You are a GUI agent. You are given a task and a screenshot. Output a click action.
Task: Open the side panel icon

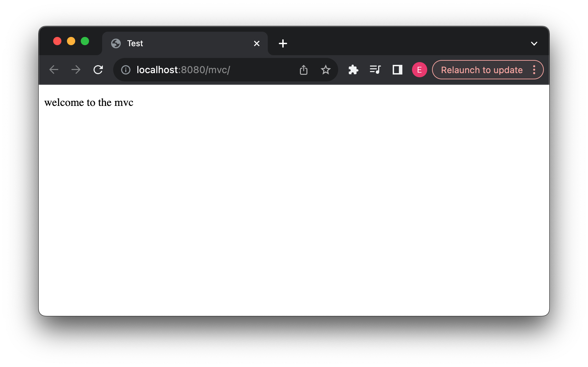click(397, 70)
